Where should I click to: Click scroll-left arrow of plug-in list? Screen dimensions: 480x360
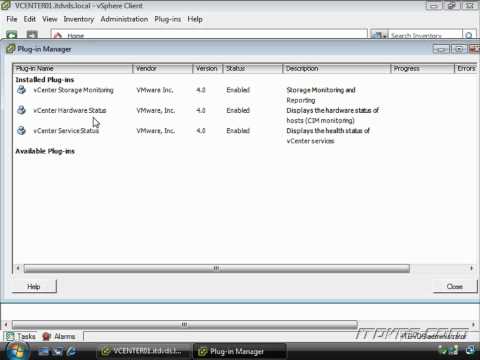click(x=18, y=268)
